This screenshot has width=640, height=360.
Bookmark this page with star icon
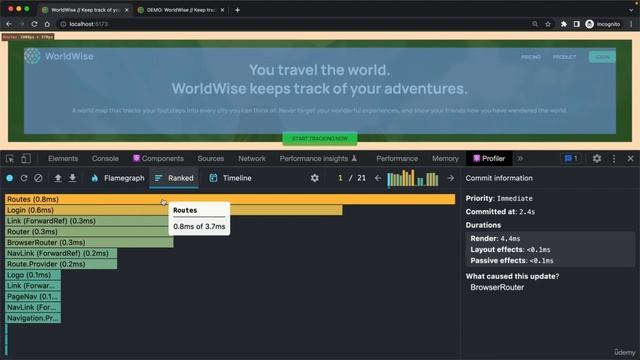tap(548, 24)
